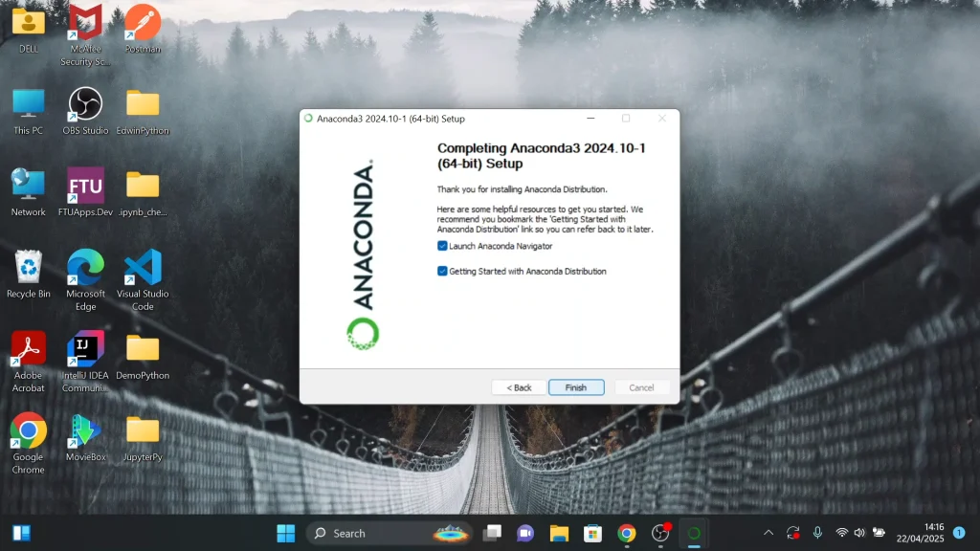
Task: Uncheck Getting Started with Anaconda Distribution checkbox
Action: click(442, 271)
